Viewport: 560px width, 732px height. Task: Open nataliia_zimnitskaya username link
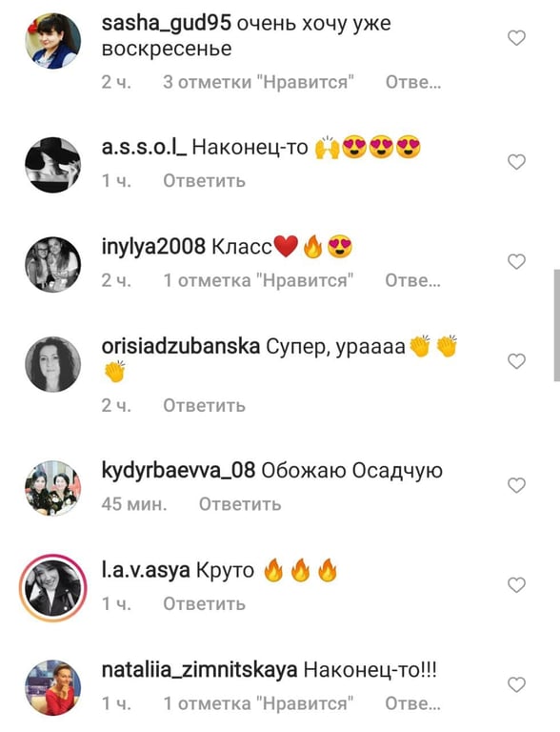(x=199, y=670)
